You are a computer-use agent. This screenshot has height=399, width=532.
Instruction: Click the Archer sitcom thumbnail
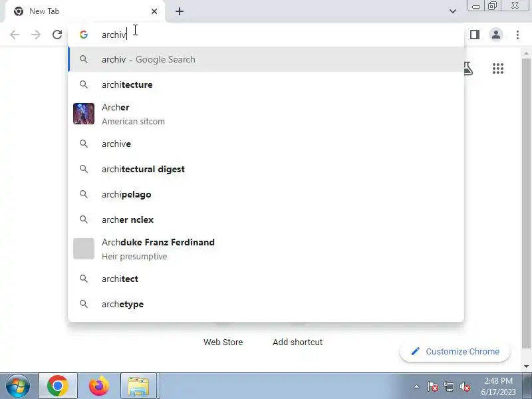[84, 114]
